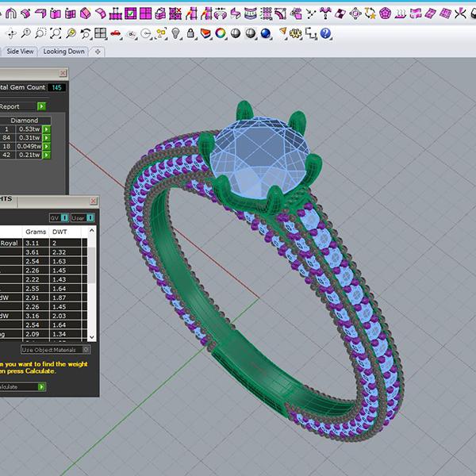Click the light bulb icon
This screenshot has height=476, width=476.
click(177, 33)
